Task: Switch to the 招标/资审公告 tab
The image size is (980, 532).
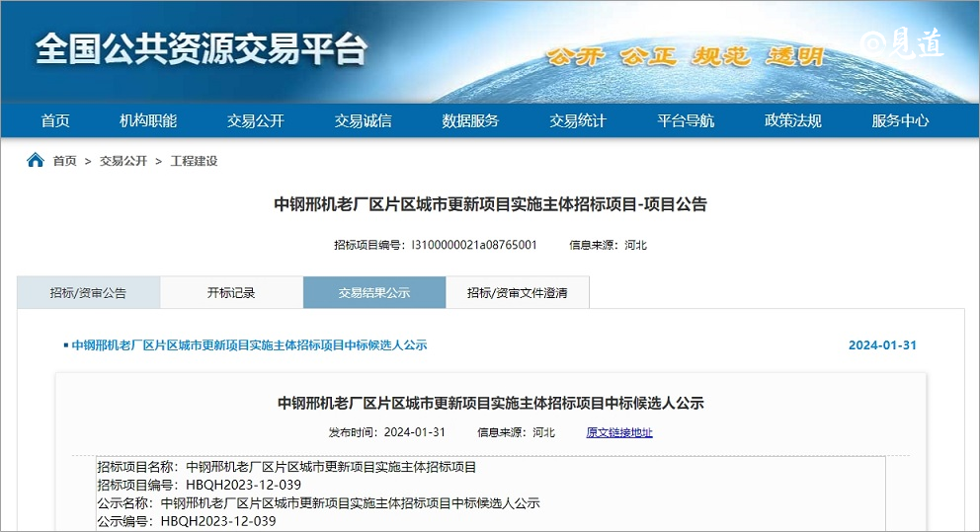Action: click(x=88, y=293)
